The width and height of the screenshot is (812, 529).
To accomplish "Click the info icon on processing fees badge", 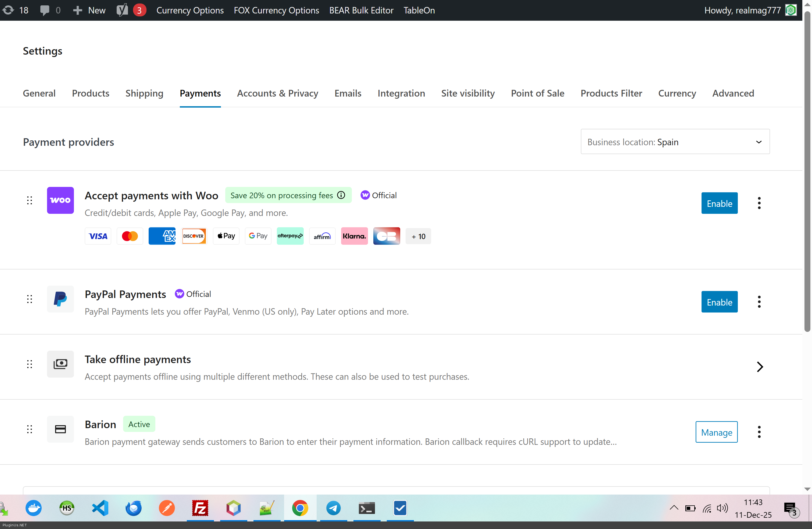I will coord(341,195).
